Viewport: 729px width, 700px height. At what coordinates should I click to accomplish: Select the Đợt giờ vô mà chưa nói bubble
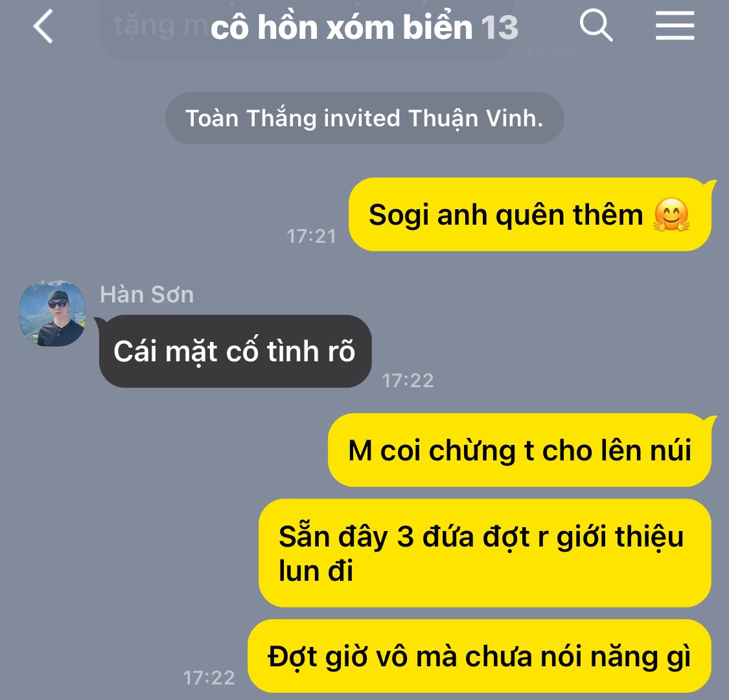(x=480, y=657)
